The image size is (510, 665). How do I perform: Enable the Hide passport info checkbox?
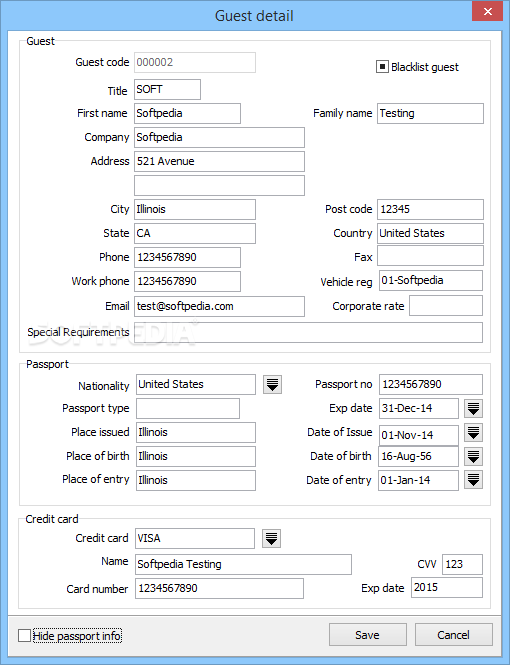point(25,636)
